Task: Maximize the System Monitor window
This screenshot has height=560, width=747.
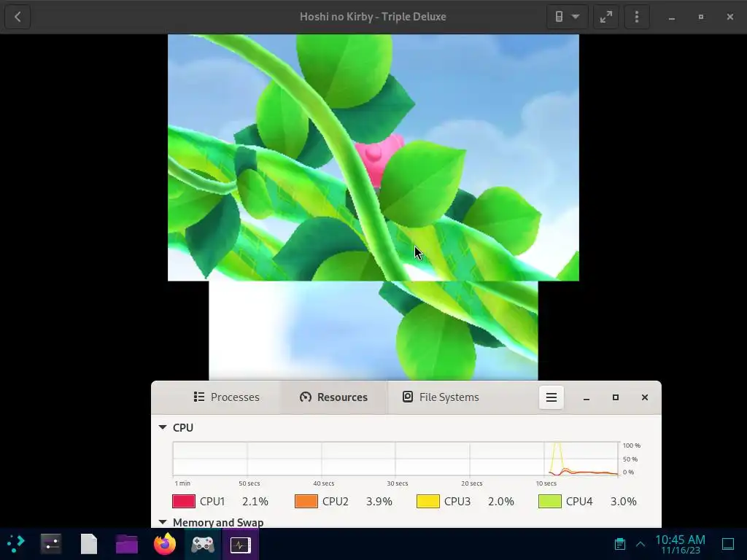Action: pyautogui.click(x=616, y=397)
